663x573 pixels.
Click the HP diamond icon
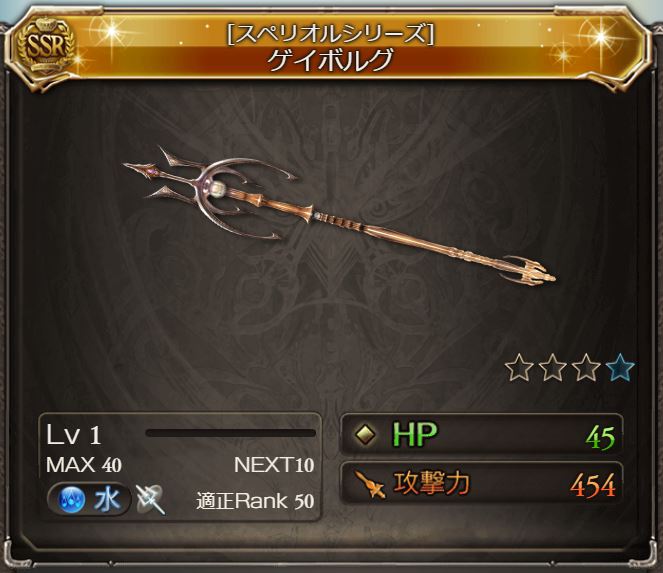(365, 434)
